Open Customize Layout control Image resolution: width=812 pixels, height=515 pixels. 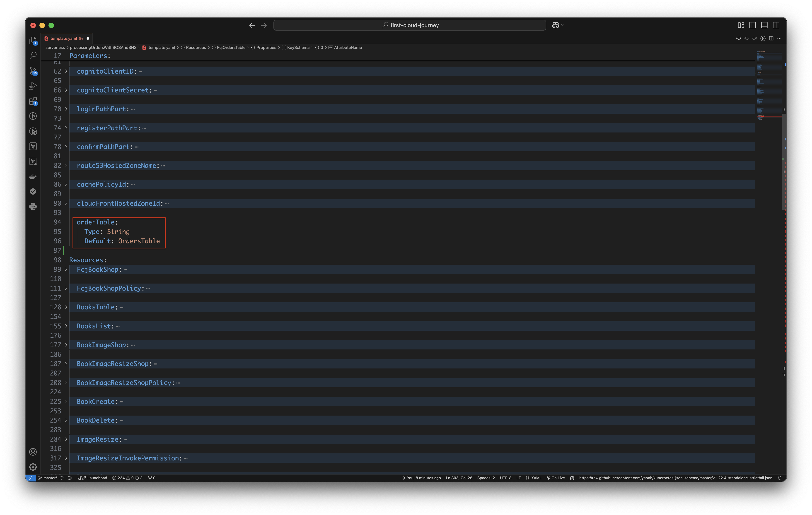[740, 25]
